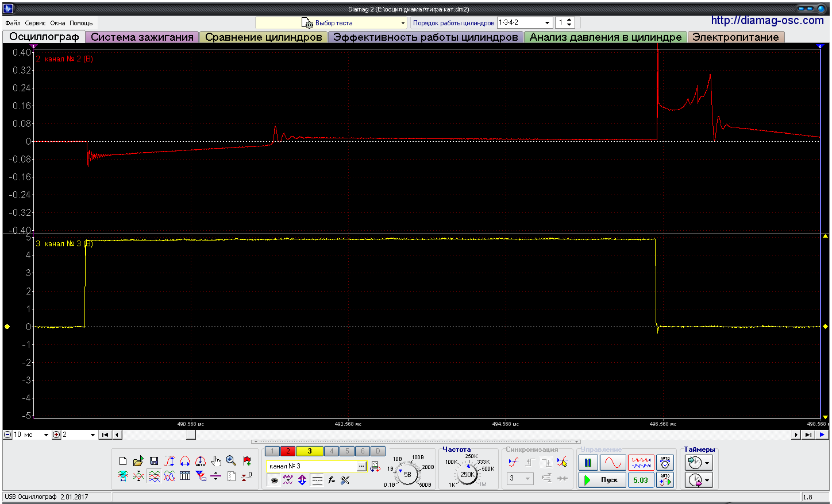Click the channel swap icon beside name field

(375, 466)
